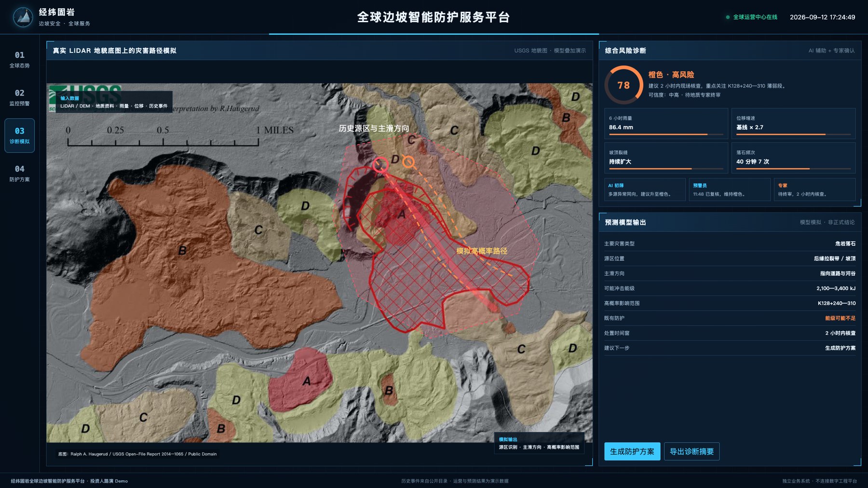Click the red A zone below river
868x488 pixels.
coord(300,379)
